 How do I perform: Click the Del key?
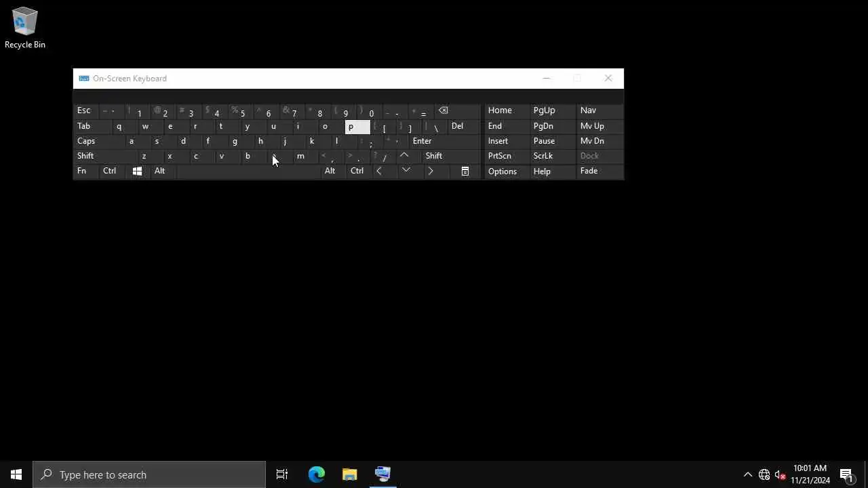tap(464, 126)
